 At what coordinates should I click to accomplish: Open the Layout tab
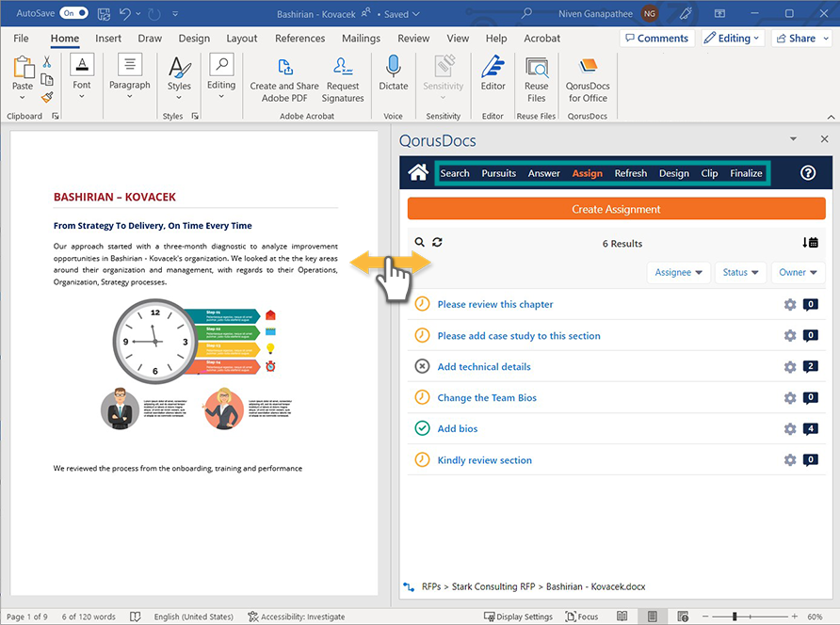click(242, 38)
